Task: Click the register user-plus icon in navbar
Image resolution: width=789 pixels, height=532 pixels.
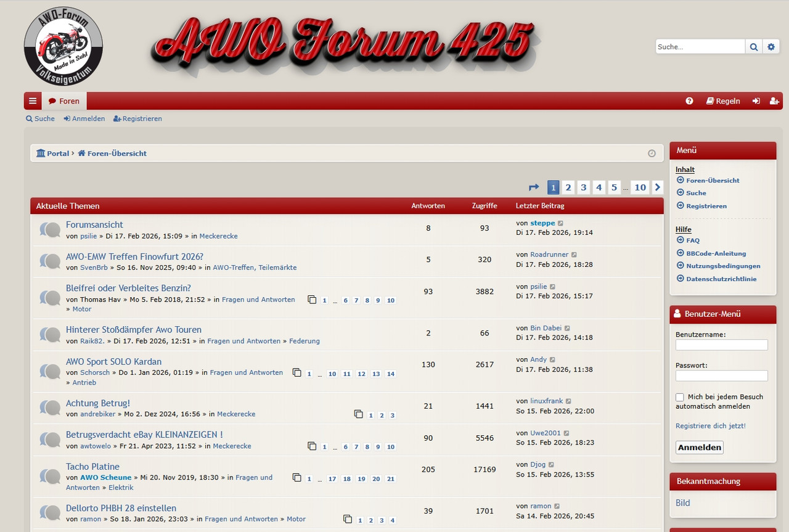Action: click(x=774, y=101)
